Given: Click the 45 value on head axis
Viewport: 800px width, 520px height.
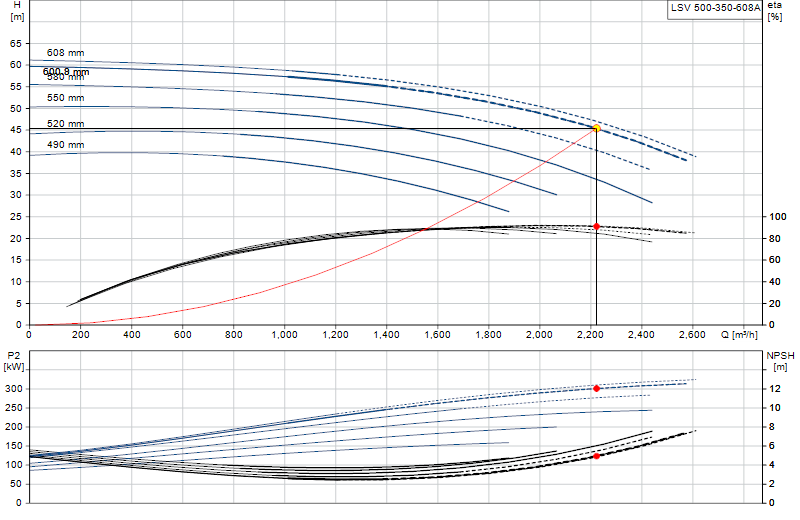Looking at the screenshot, I should pos(16,130).
